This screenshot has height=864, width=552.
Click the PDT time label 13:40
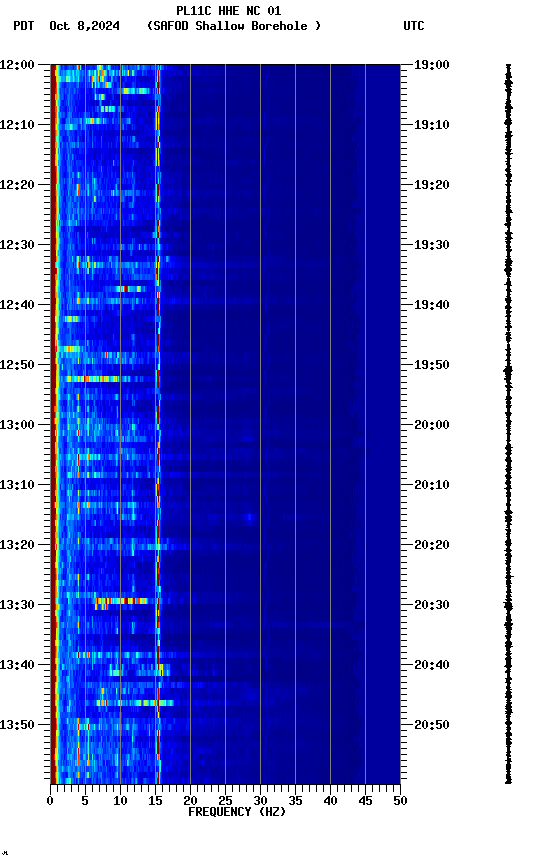click(17, 666)
